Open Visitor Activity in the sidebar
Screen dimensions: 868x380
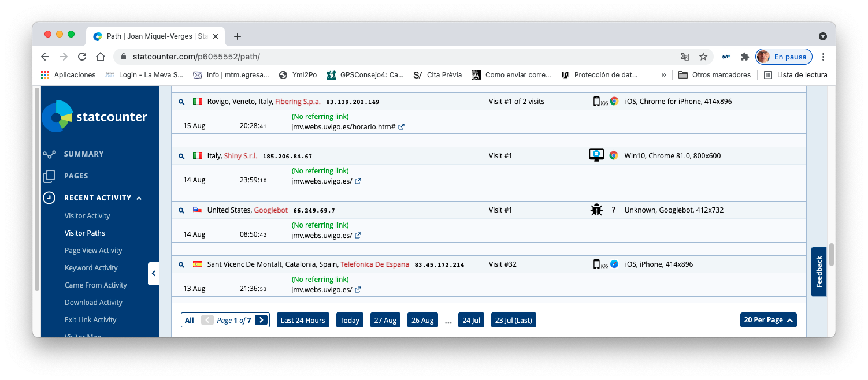point(87,216)
